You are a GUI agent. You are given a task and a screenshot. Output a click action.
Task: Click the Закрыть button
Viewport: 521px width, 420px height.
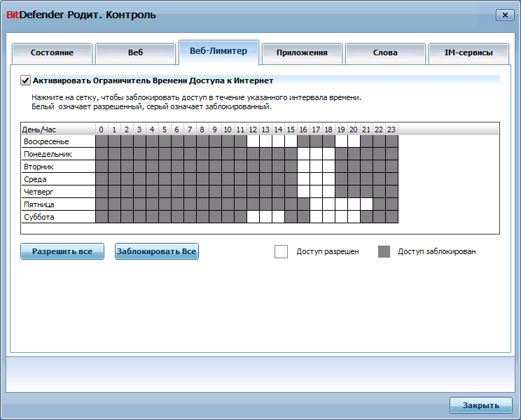(x=481, y=405)
